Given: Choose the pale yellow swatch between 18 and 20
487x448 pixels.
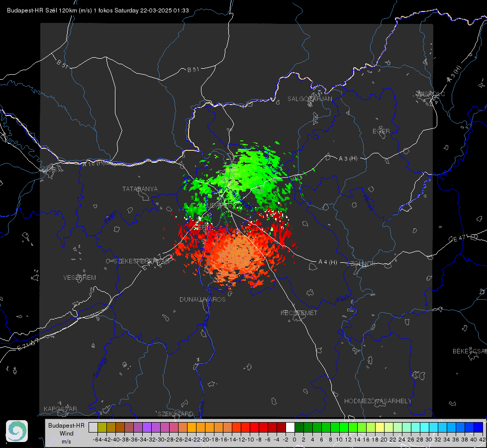Looking at the screenshot, I should pos(380,427).
